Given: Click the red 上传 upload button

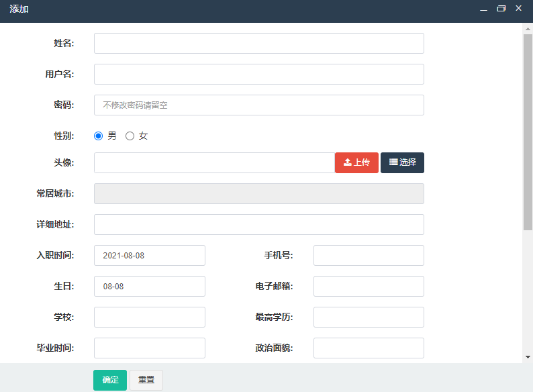Looking at the screenshot, I should click(x=356, y=162).
